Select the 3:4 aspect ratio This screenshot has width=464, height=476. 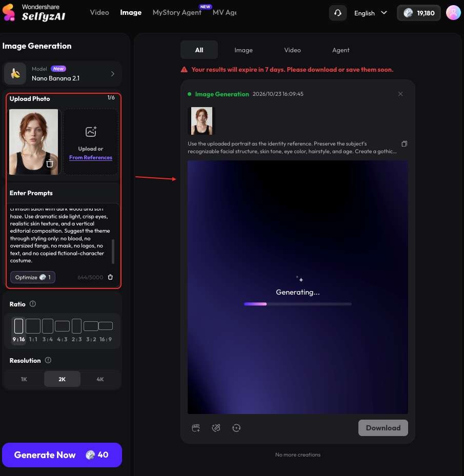[x=48, y=330]
